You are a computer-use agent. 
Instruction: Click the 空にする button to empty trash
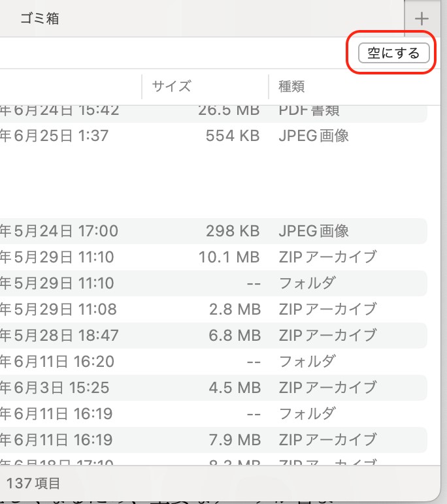[x=393, y=53]
